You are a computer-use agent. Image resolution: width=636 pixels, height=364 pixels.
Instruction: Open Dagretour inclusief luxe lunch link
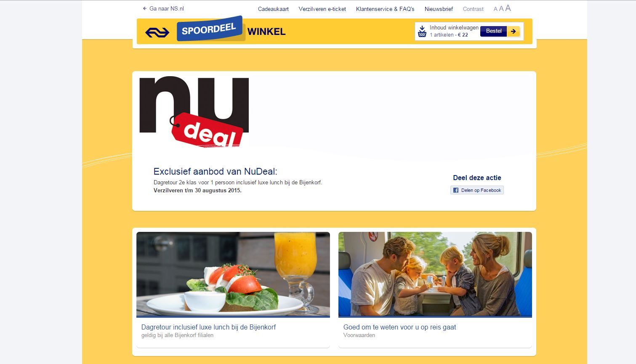208,327
